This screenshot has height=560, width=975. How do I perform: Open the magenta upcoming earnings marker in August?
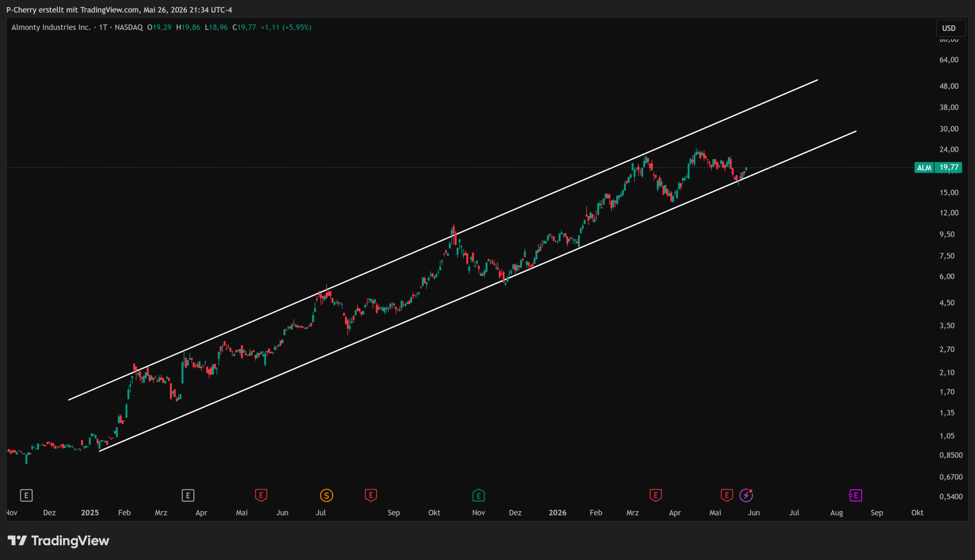coord(855,495)
